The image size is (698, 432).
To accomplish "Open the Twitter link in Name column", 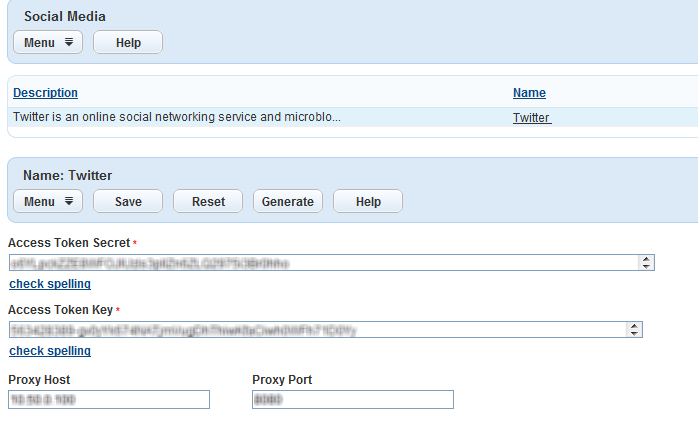I will 531,118.
